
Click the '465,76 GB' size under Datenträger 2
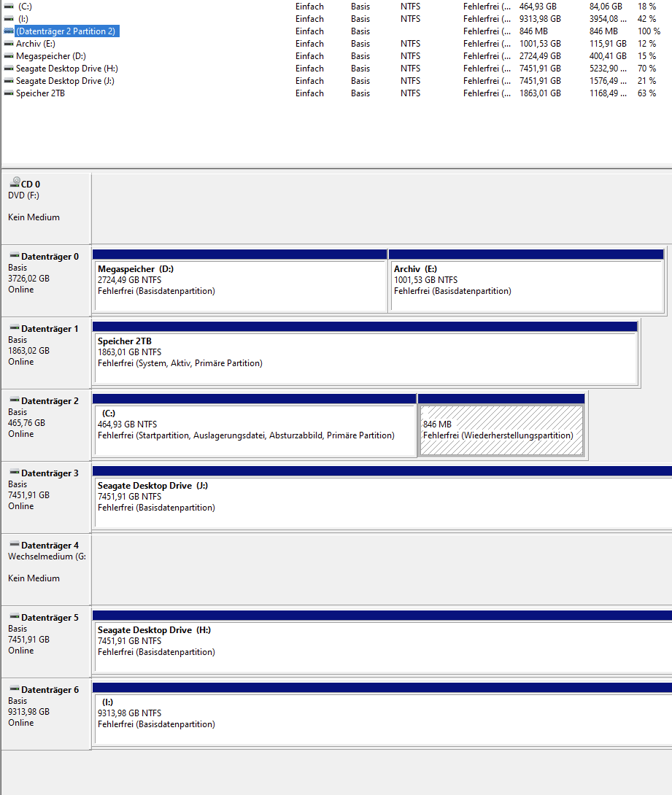26,423
